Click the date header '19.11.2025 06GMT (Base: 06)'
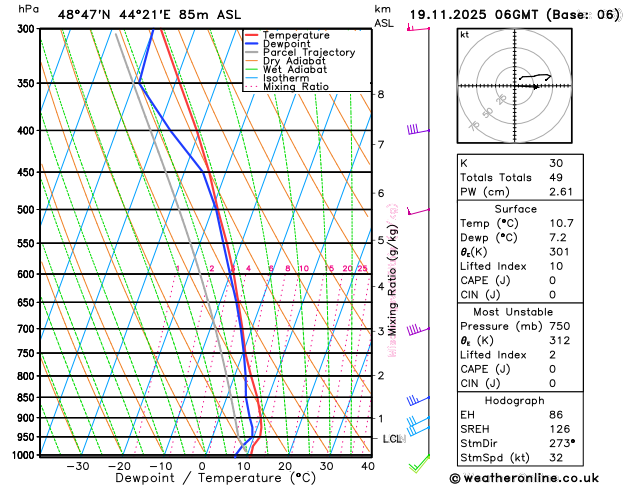 tap(515, 15)
